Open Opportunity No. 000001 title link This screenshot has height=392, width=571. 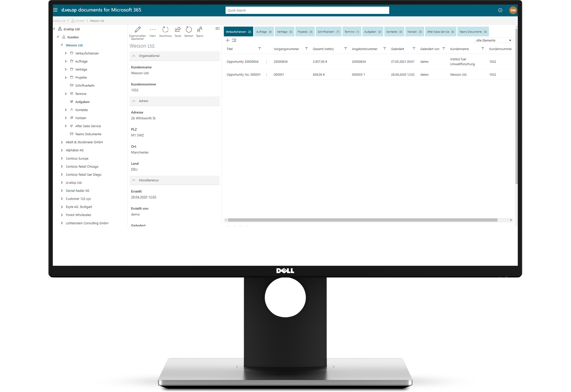tap(243, 75)
